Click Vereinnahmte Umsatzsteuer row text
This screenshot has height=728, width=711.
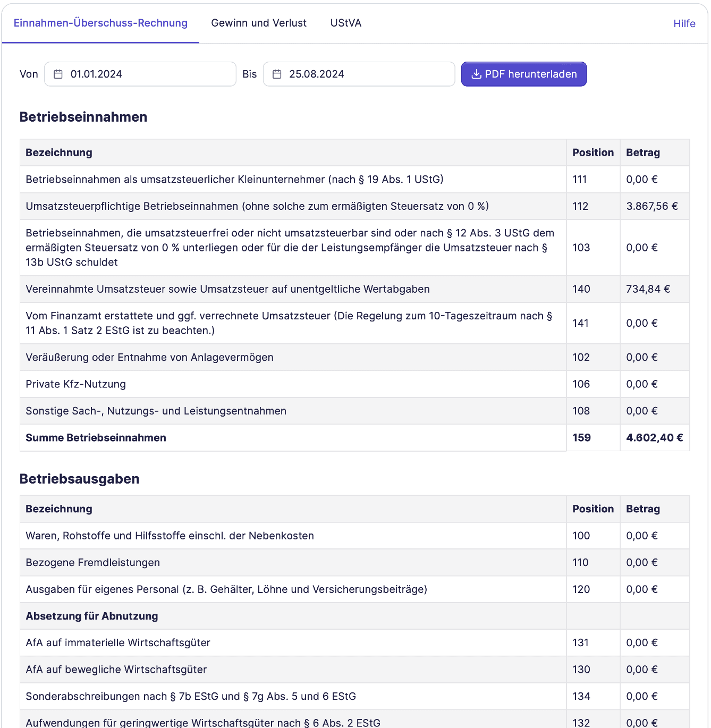[228, 289]
